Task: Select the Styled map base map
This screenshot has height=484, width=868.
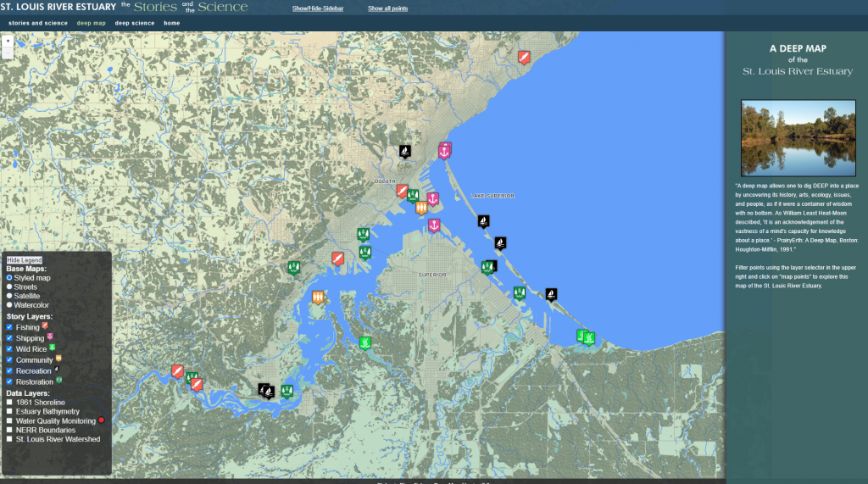Action: click(9, 277)
